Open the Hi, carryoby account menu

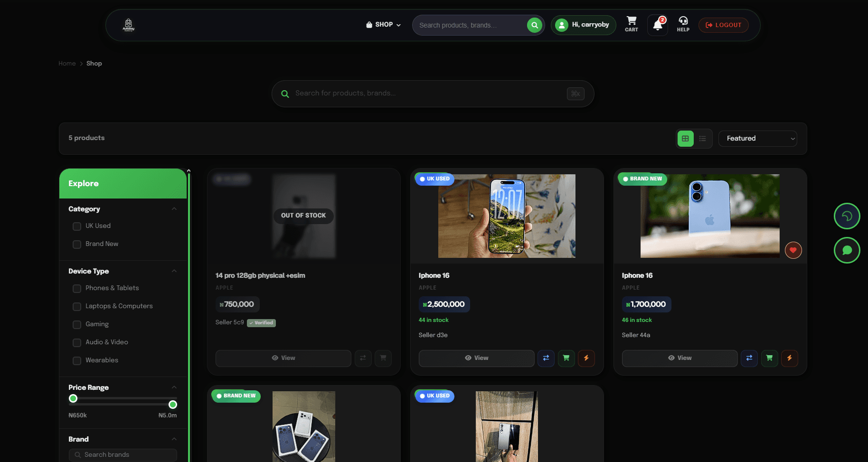click(x=584, y=25)
